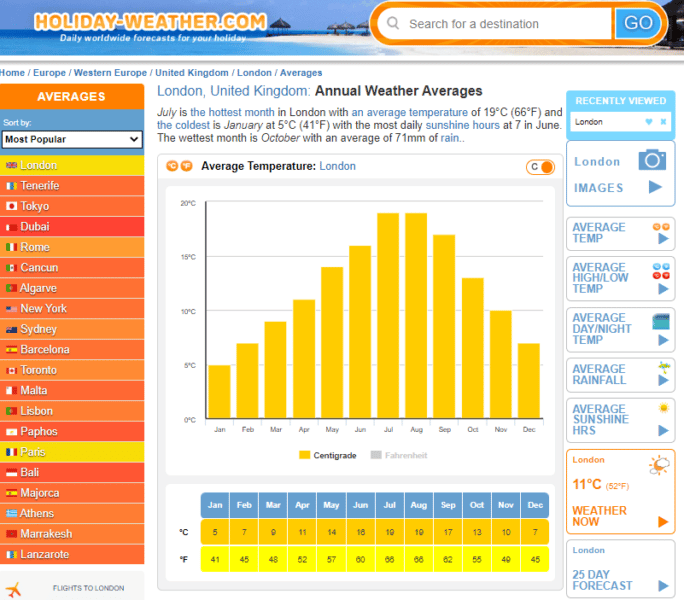Follow 'the hottest month' link
684x600 pixels.
point(233,112)
